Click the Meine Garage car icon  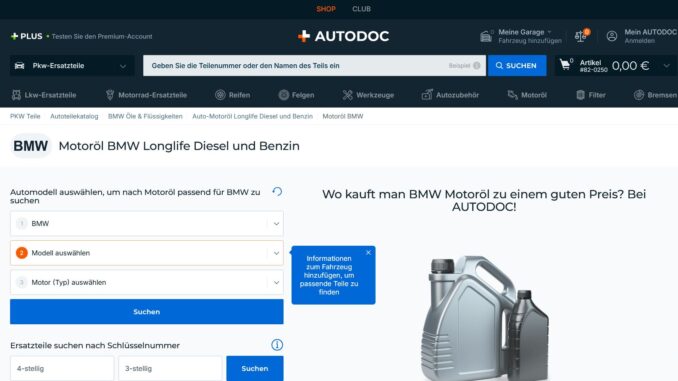[x=486, y=36]
